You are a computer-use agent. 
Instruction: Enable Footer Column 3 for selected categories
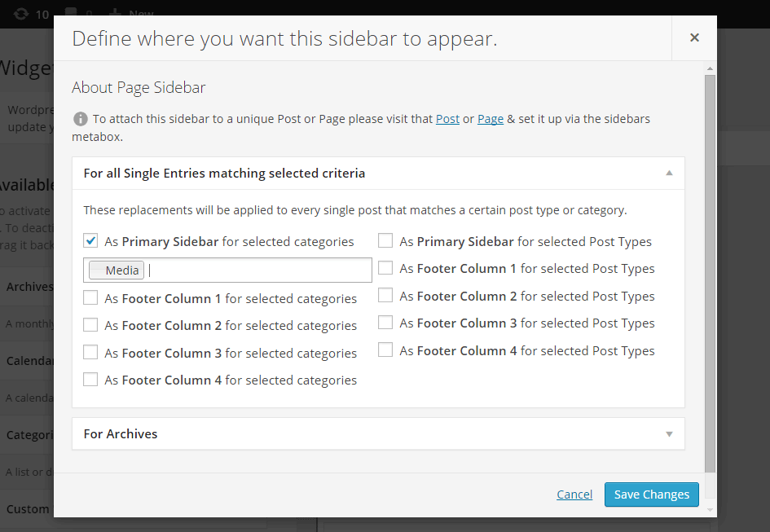pos(90,352)
